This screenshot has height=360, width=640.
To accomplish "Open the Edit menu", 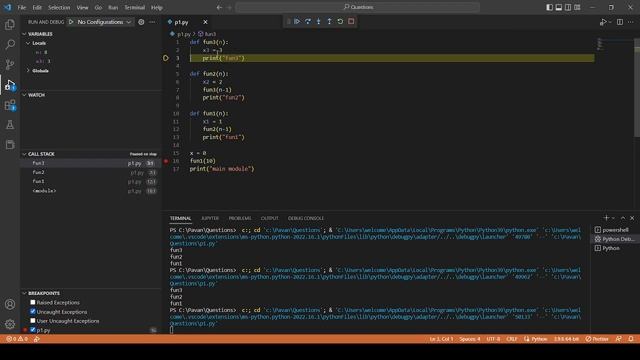I will (x=37, y=7).
